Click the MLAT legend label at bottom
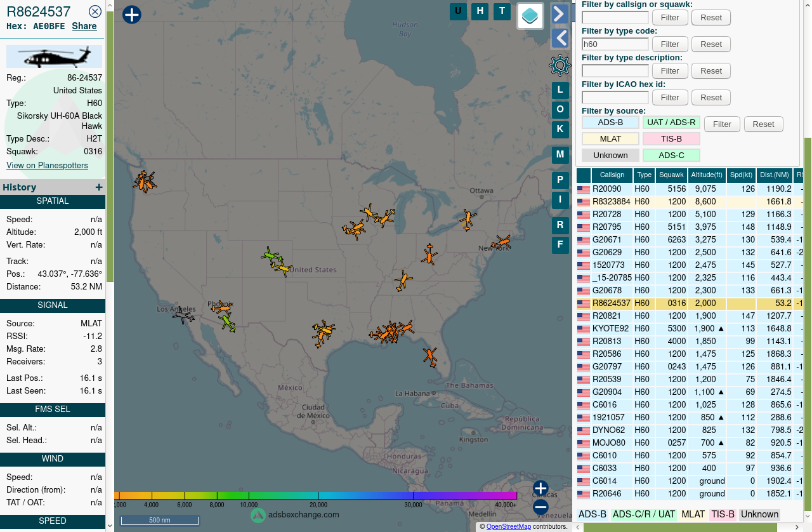Viewport: 812px width, 532px height. (693, 515)
